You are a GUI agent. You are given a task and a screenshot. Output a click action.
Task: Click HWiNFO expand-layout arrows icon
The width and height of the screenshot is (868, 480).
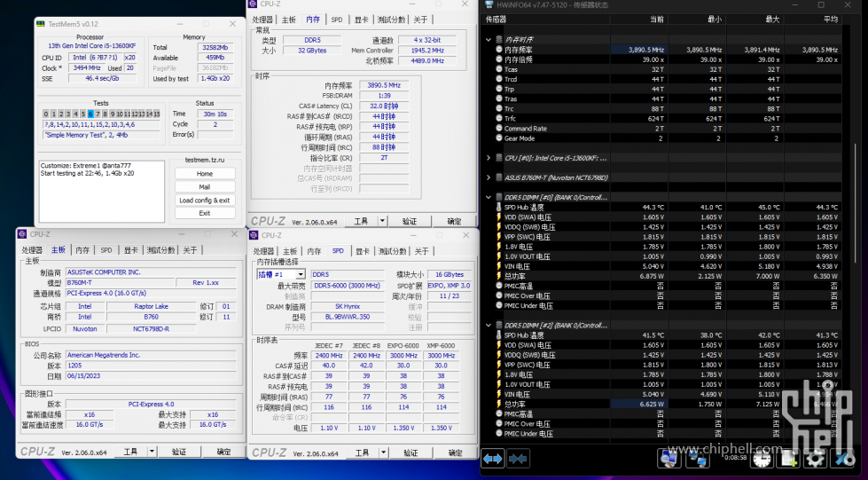[493, 459]
